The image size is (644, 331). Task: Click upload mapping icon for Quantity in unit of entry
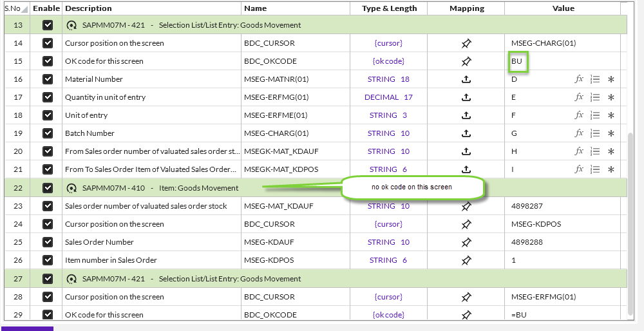coord(466,97)
